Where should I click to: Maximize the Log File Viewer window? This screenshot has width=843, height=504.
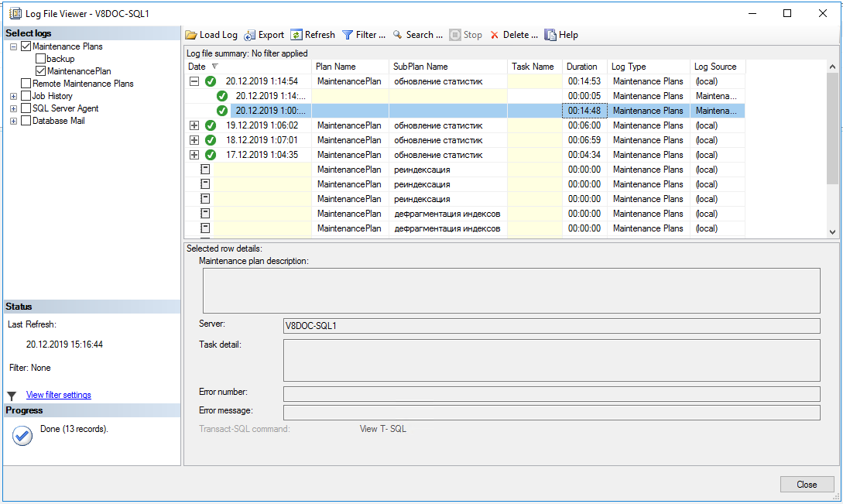click(x=787, y=13)
